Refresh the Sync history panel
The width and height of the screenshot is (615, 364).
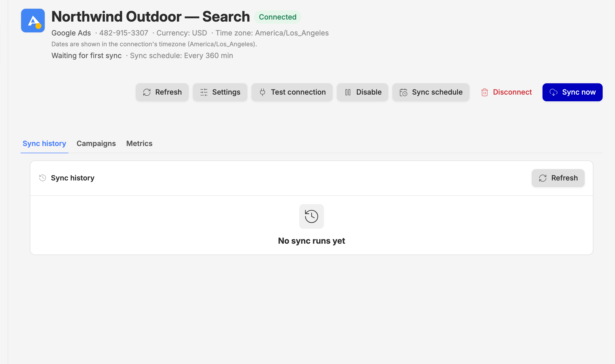pos(558,178)
